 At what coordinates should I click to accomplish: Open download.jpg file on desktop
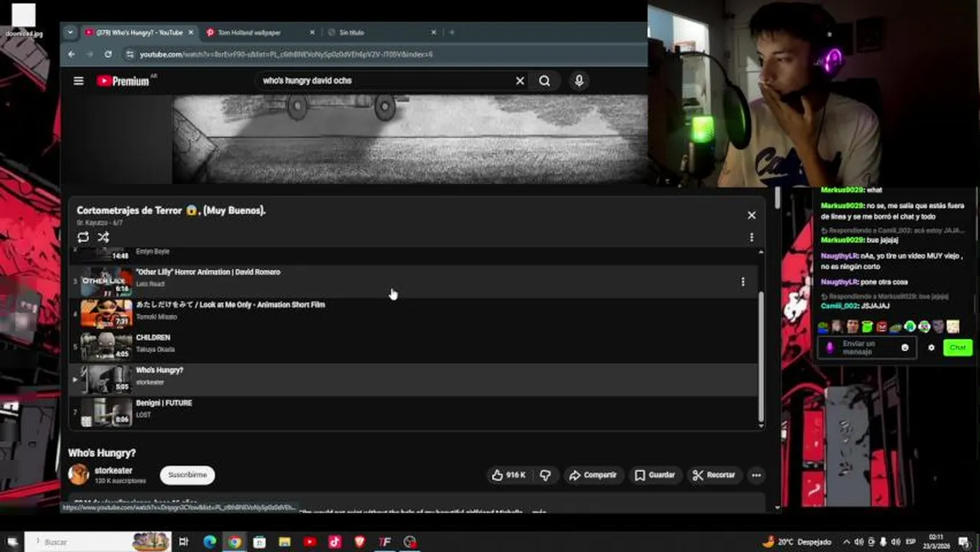pyautogui.click(x=24, y=19)
